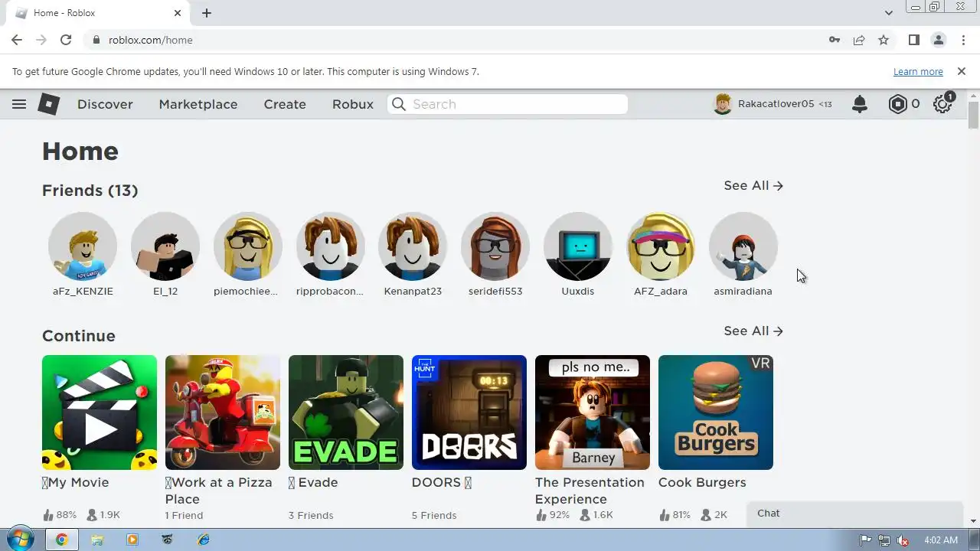The image size is (980, 551).
Task: Click the muted volume tray icon
Action: coord(903,540)
